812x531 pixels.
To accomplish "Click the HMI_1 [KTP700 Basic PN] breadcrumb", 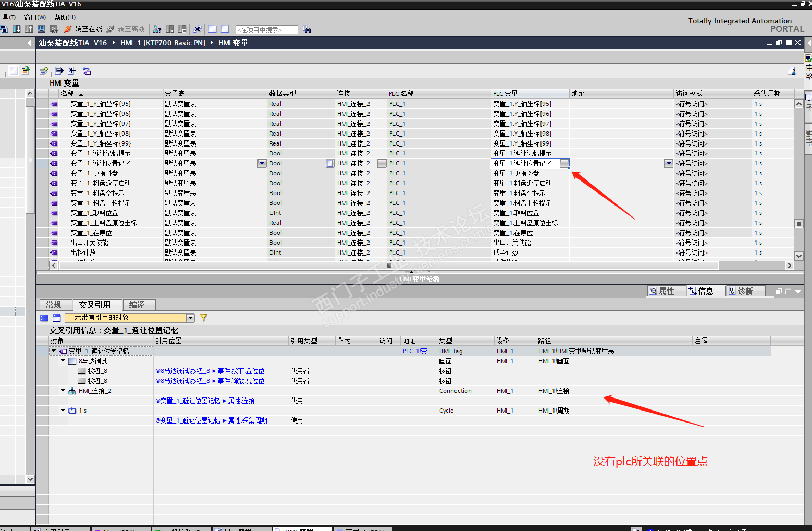I will coord(163,43).
